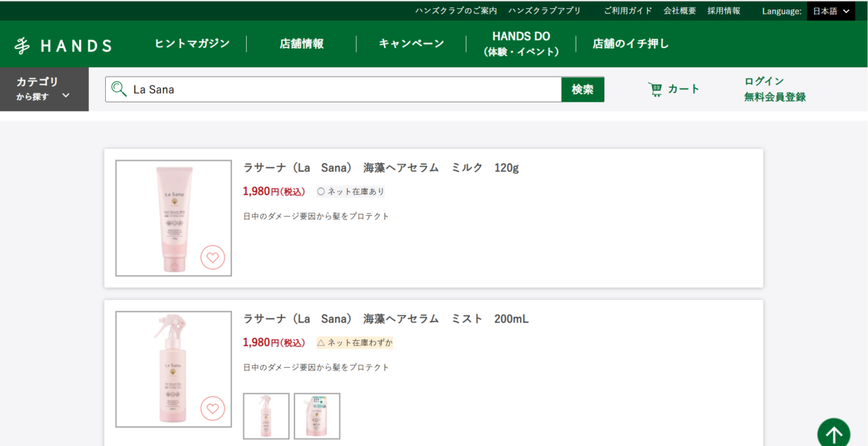
Task: Click the ネット在庫あり stock label
Action: [x=351, y=191]
